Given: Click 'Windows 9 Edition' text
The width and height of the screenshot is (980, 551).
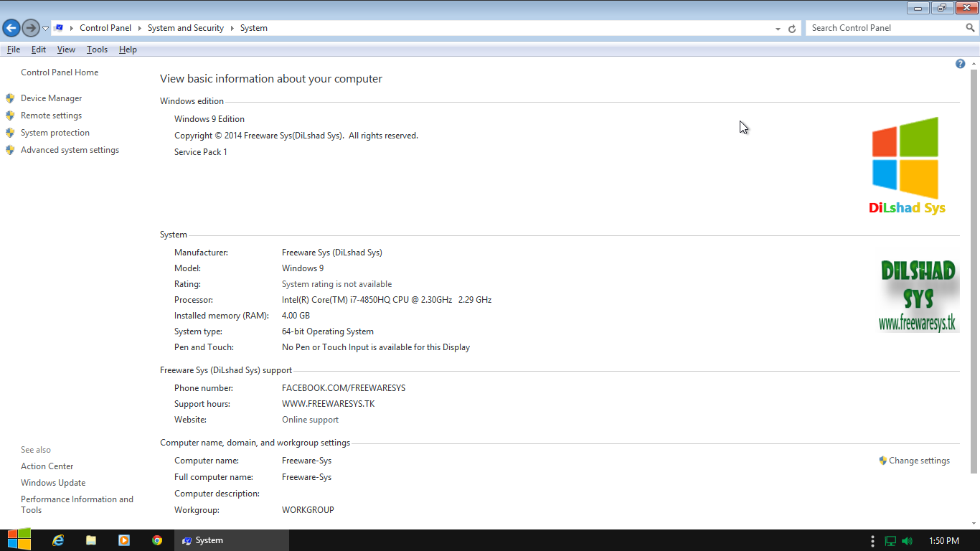Looking at the screenshot, I should click(209, 119).
